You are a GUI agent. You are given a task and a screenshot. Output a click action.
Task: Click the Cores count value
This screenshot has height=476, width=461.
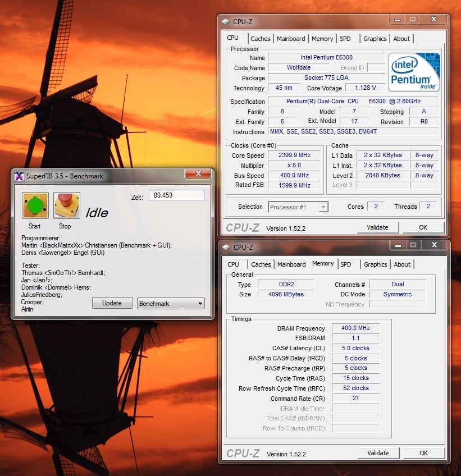click(376, 206)
